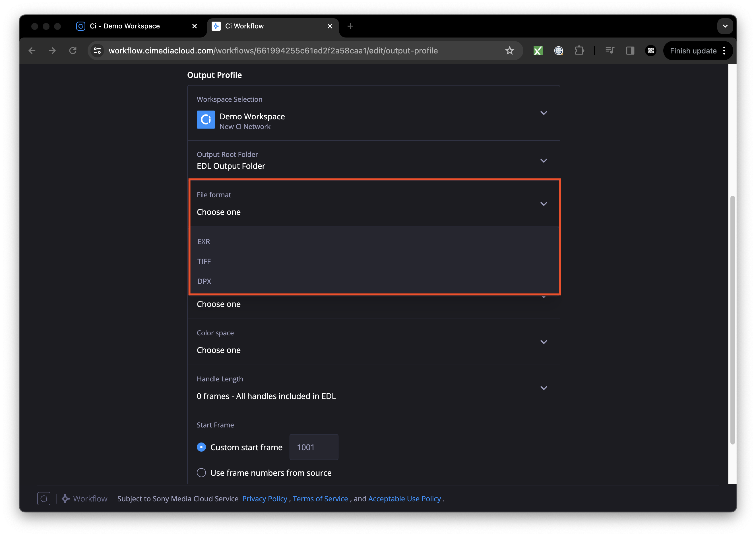Click the Ci logo in the footer

(44, 498)
